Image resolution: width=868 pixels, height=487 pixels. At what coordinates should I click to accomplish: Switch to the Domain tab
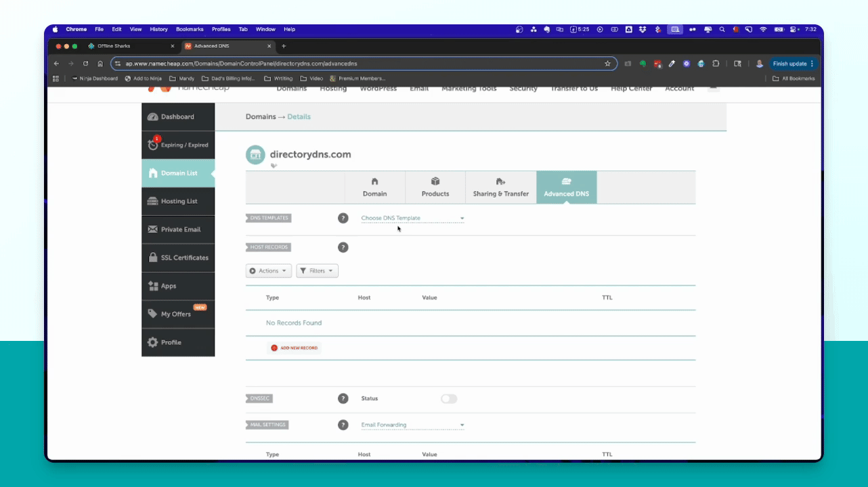374,187
